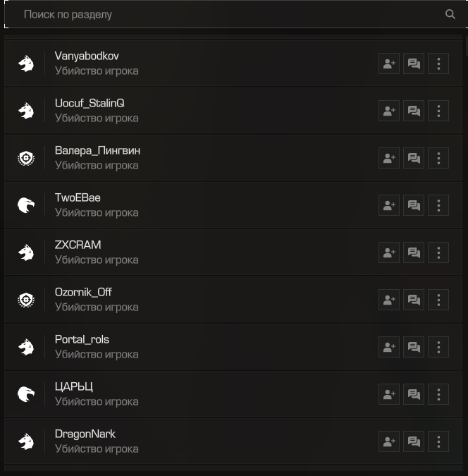Open chat with ZXCRAM

click(x=414, y=252)
